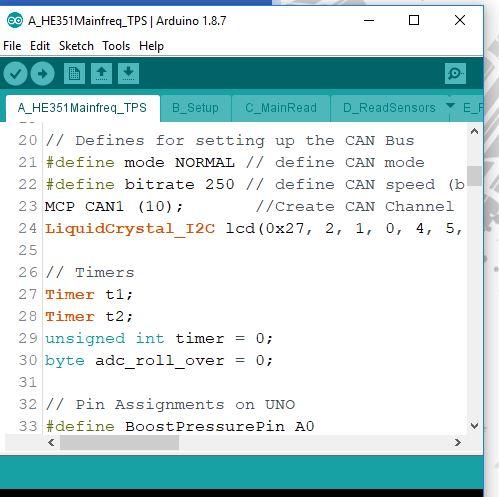Click the value '250' in the bitrate define

click(x=219, y=184)
